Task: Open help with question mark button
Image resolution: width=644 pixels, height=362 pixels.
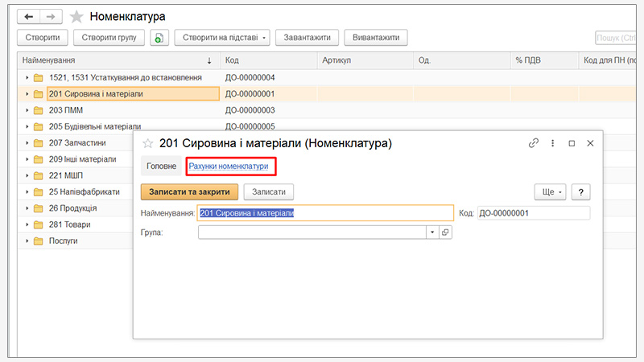Action: (x=580, y=191)
